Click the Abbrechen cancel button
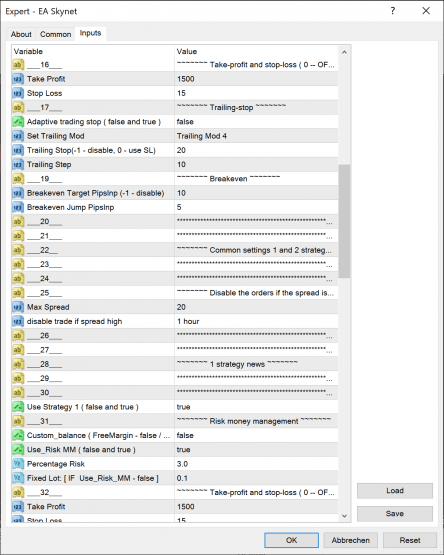 pyautogui.click(x=351, y=540)
